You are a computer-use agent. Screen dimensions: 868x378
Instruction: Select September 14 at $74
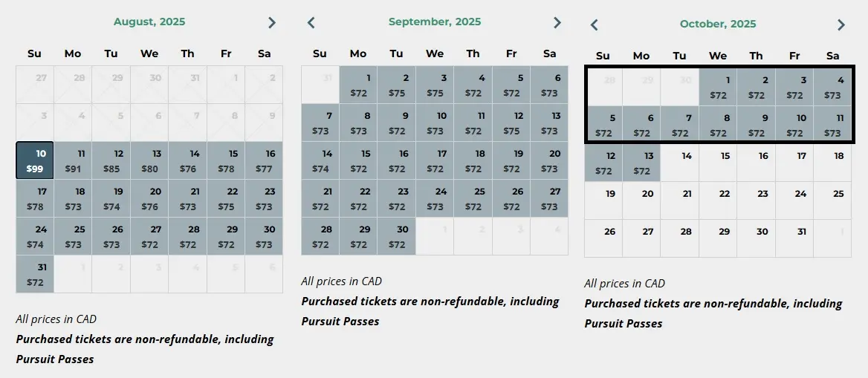point(320,160)
